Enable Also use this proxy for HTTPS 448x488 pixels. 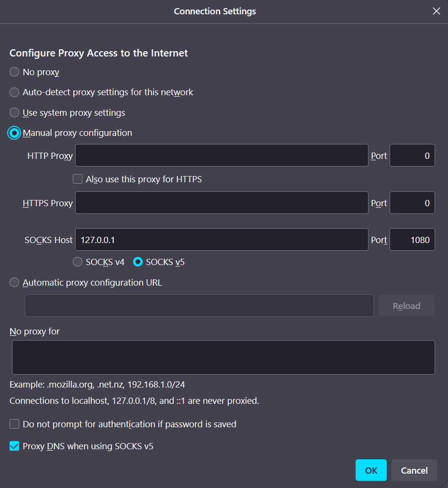tap(78, 179)
